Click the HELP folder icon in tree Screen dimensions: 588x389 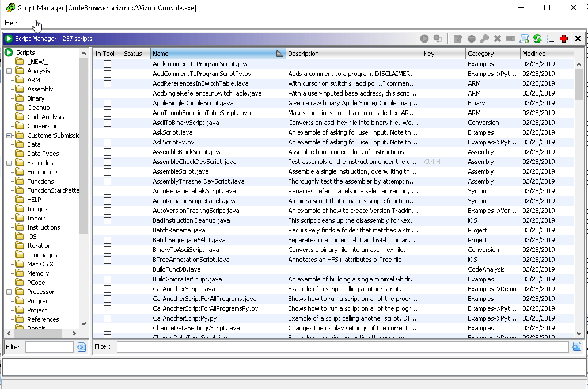[20, 200]
